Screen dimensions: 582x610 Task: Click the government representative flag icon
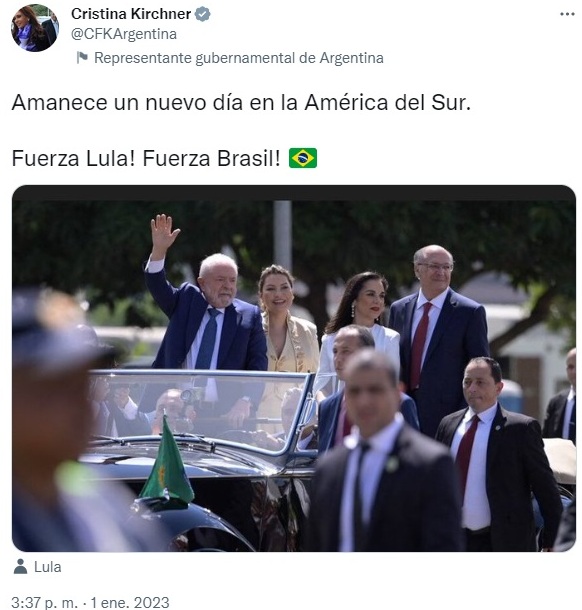82,58
